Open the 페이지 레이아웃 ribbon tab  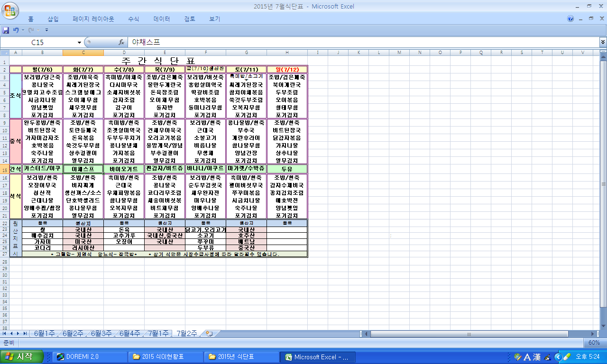pos(93,19)
